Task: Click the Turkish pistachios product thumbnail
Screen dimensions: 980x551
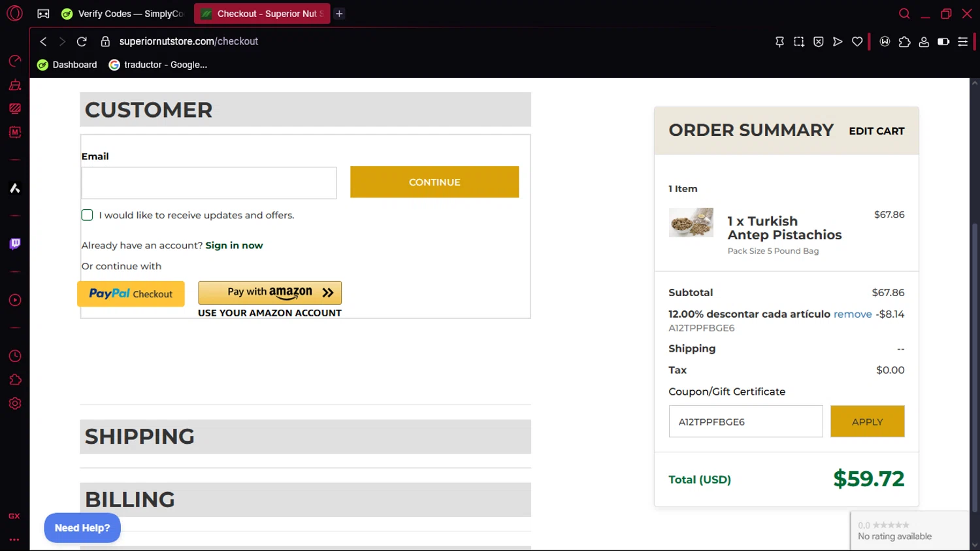Action: (x=691, y=222)
